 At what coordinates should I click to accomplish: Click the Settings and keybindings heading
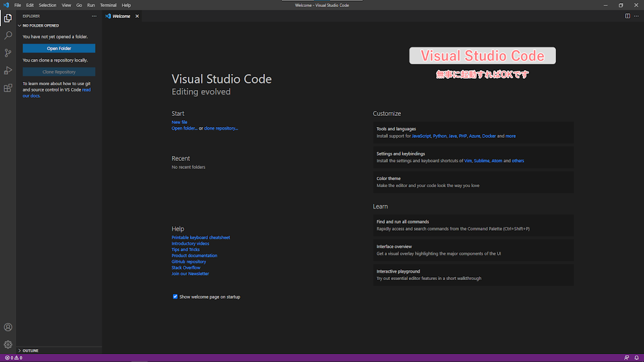400,154
